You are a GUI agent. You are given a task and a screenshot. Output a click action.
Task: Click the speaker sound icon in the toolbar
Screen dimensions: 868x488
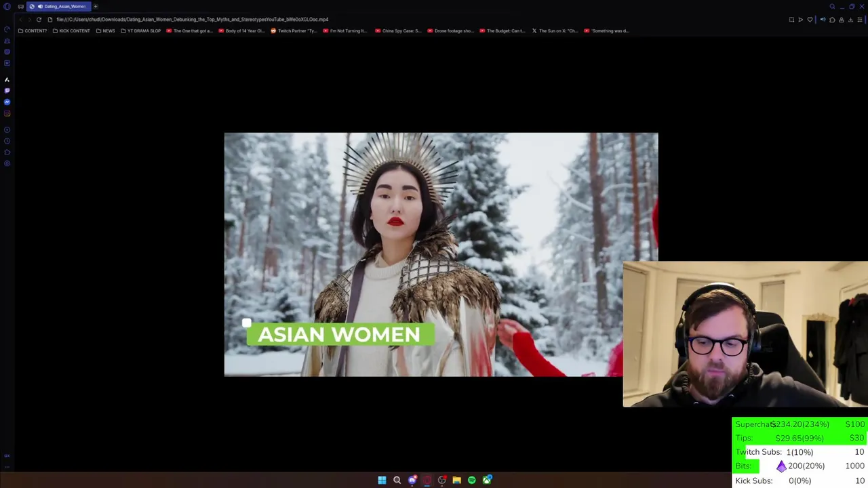pyautogui.click(x=823, y=20)
